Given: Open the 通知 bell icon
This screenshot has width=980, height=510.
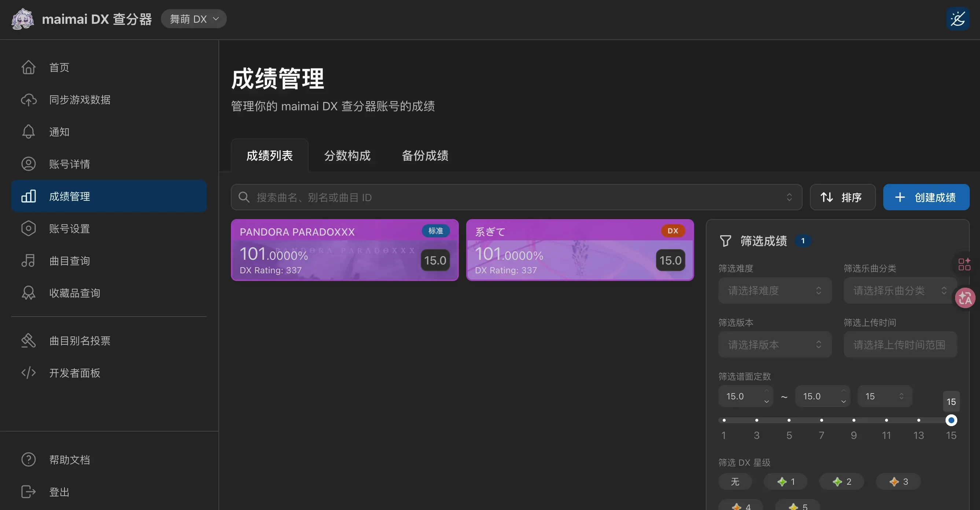Looking at the screenshot, I should click(29, 132).
